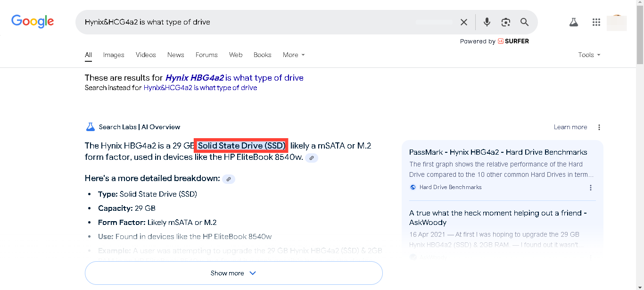
Task: Expand the More search filters dropdown
Action: 294,55
